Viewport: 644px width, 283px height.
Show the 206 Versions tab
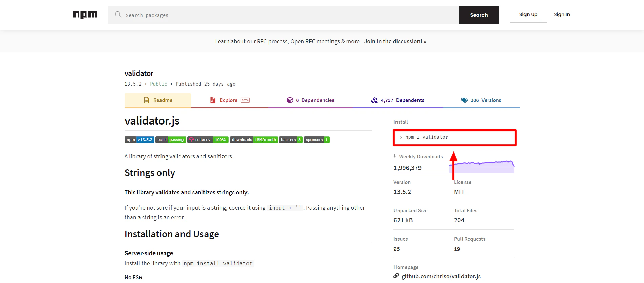coord(481,100)
